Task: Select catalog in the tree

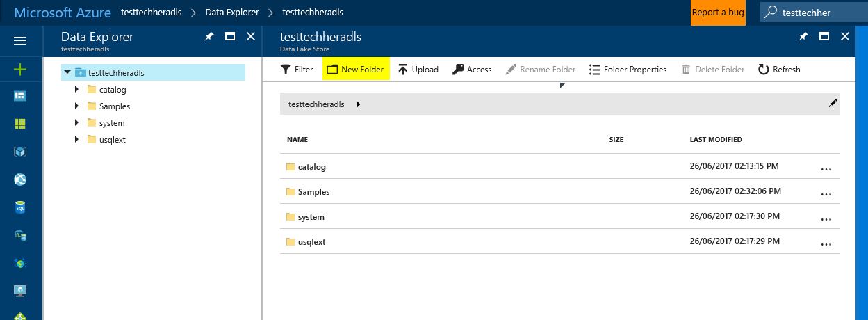Action: [x=113, y=90]
